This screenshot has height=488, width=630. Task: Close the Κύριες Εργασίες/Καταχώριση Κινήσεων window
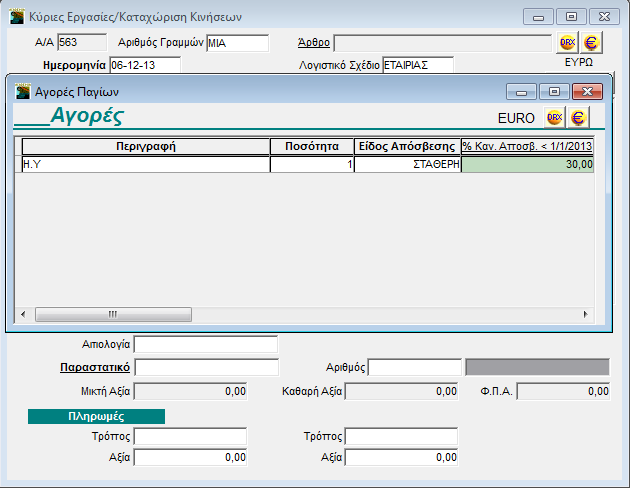(x=604, y=17)
